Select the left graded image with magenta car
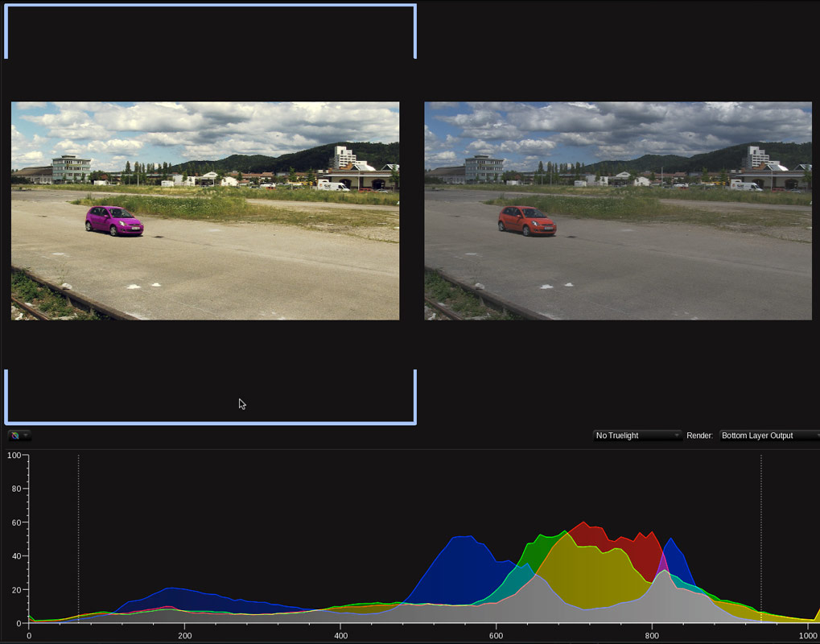The width and height of the screenshot is (820, 644). pyautogui.click(x=204, y=209)
